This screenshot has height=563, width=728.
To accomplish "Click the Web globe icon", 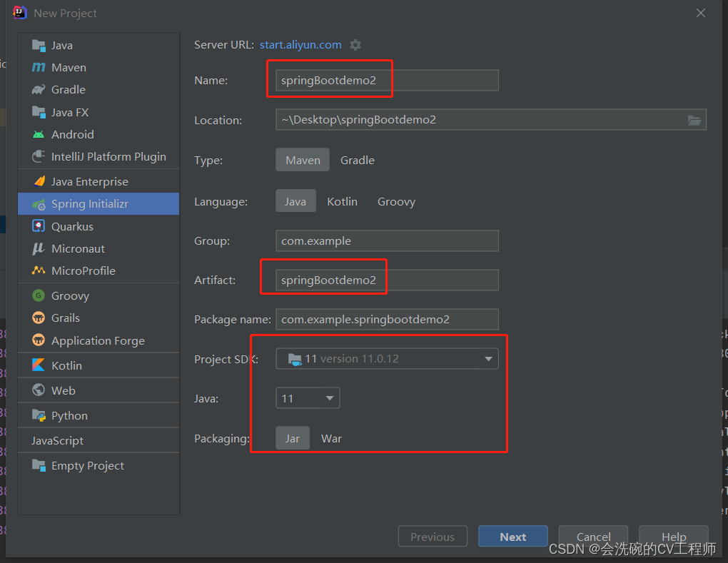I will click(39, 390).
